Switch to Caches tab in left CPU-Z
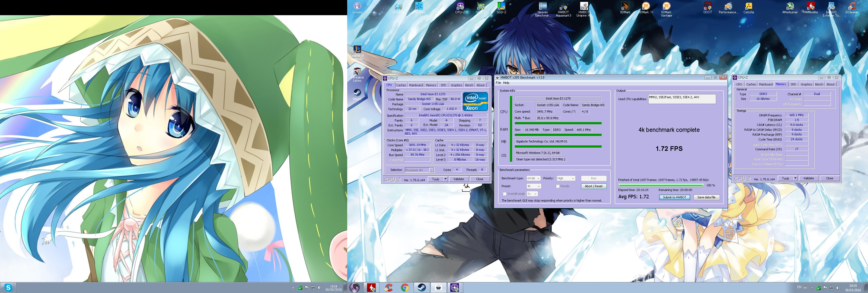The width and height of the screenshot is (868, 293). (401, 85)
